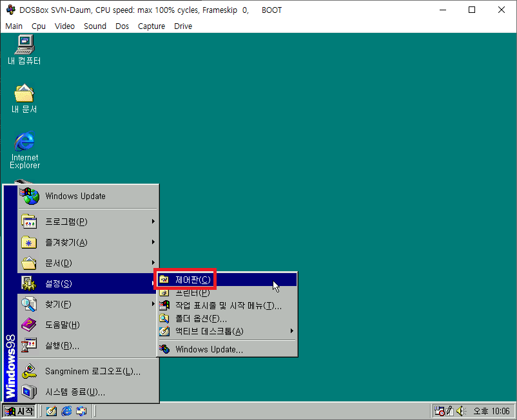Expand the 프로그램(P) submenu arrow
This screenshot has height=420, width=517.
(x=153, y=222)
